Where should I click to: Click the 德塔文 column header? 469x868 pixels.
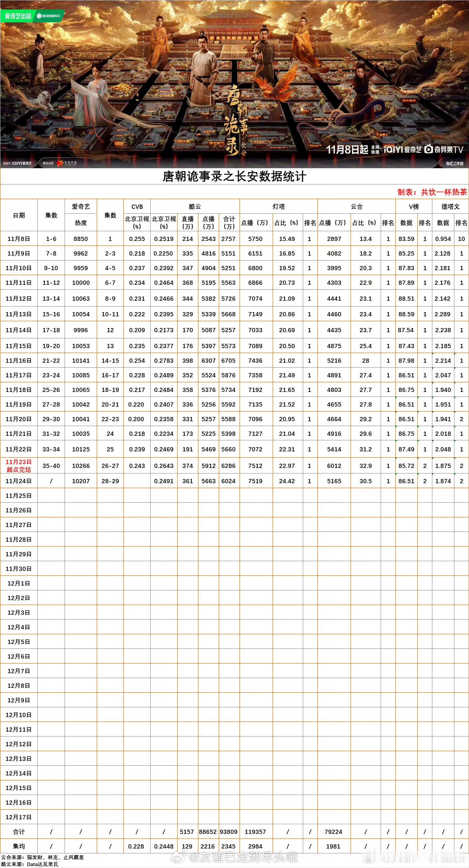coord(450,207)
